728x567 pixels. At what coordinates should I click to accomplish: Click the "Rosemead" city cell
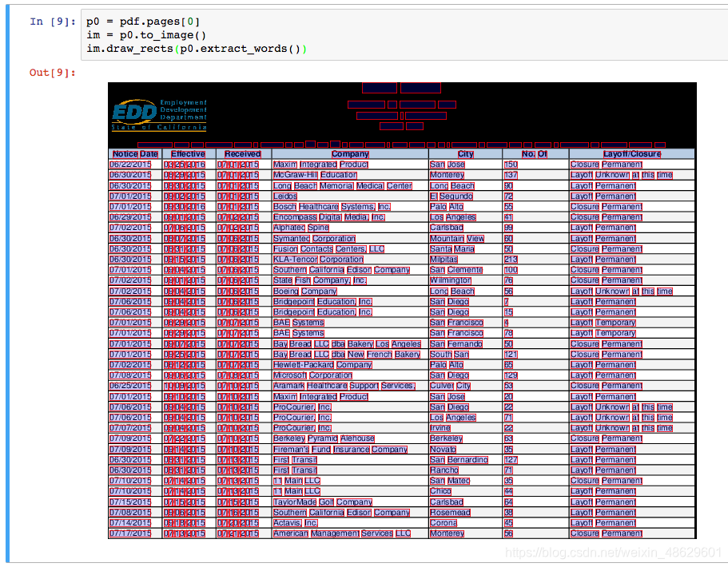[450, 512]
